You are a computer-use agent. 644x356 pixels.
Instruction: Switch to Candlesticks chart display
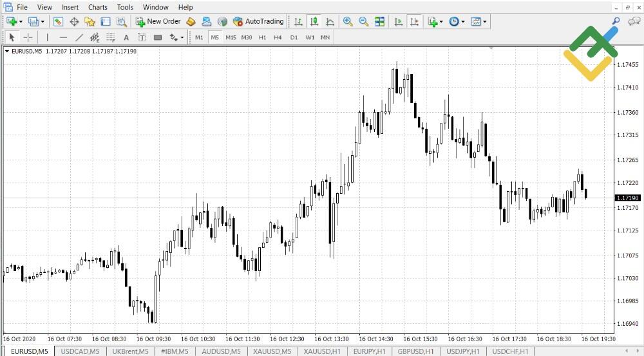click(x=314, y=21)
